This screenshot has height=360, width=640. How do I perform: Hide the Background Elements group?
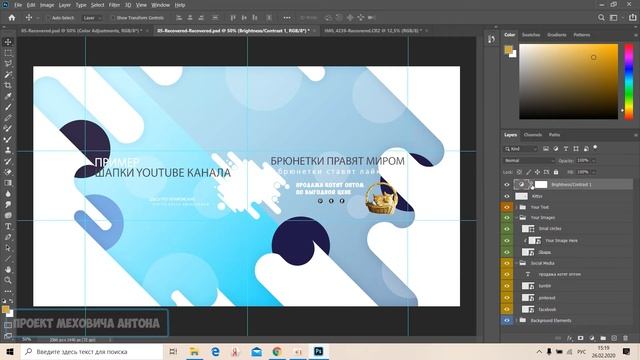click(x=507, y=320)
